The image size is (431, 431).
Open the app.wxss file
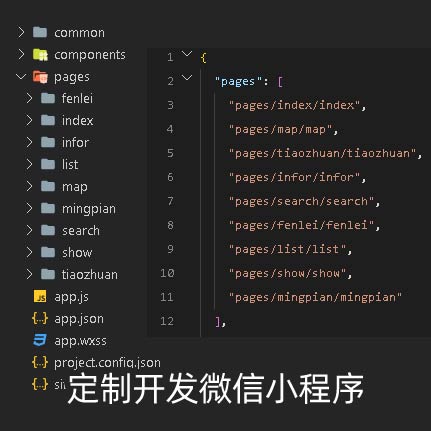click(x=80, y=341)
